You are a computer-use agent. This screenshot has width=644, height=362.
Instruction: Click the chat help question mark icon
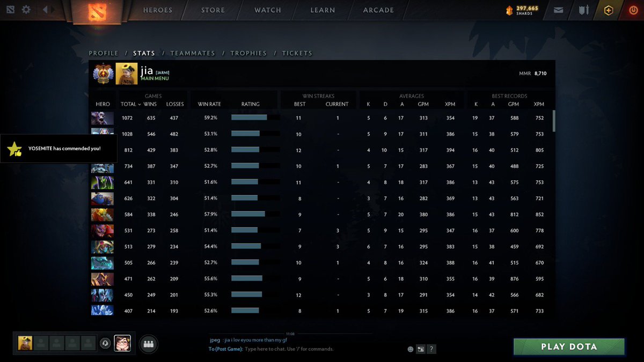tap(431, 349)
